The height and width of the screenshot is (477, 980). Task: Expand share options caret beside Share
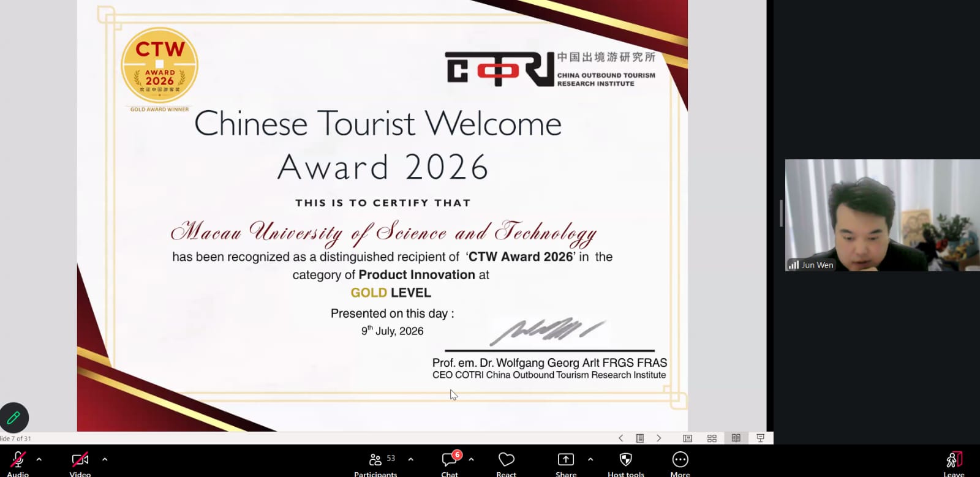pyautogui.click(x=590, y=459)
